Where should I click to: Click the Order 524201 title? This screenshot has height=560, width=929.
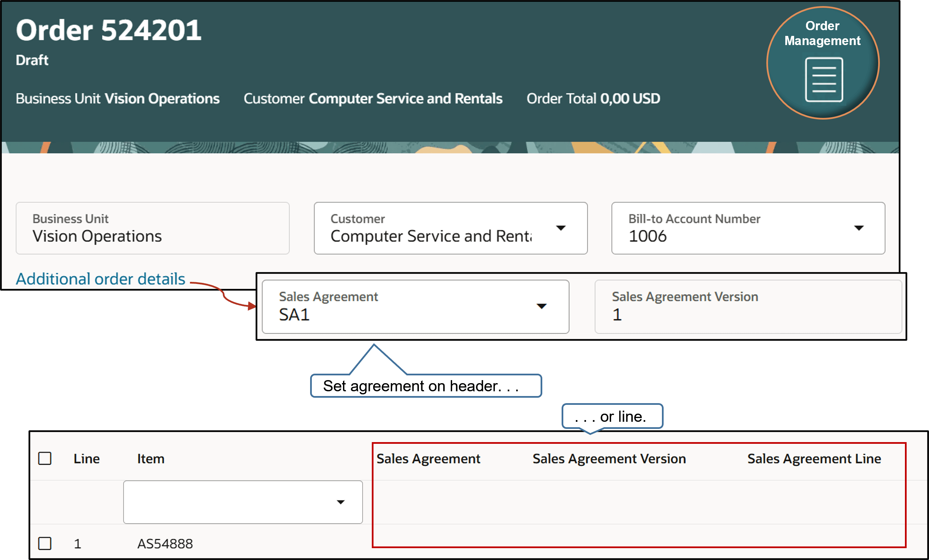point(108,30)
